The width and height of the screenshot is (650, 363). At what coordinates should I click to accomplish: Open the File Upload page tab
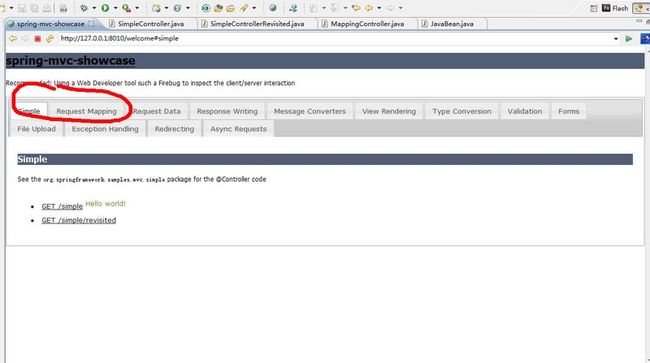click(36, 129)
